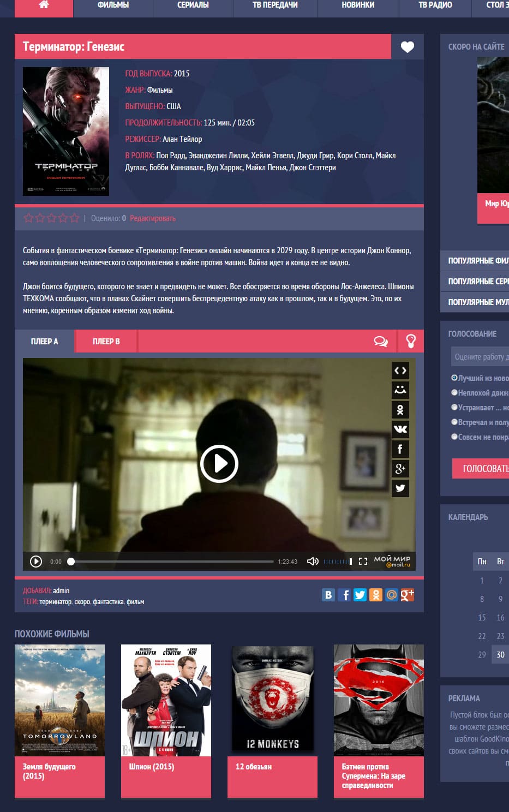
Task: Go to the home page icon
Action: tap(44, 5)
